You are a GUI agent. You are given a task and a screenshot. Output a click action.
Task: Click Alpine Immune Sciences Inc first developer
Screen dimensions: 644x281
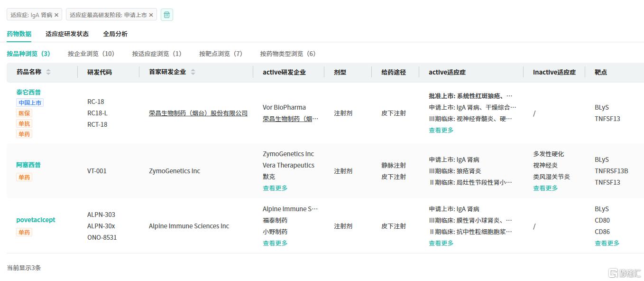189,226
